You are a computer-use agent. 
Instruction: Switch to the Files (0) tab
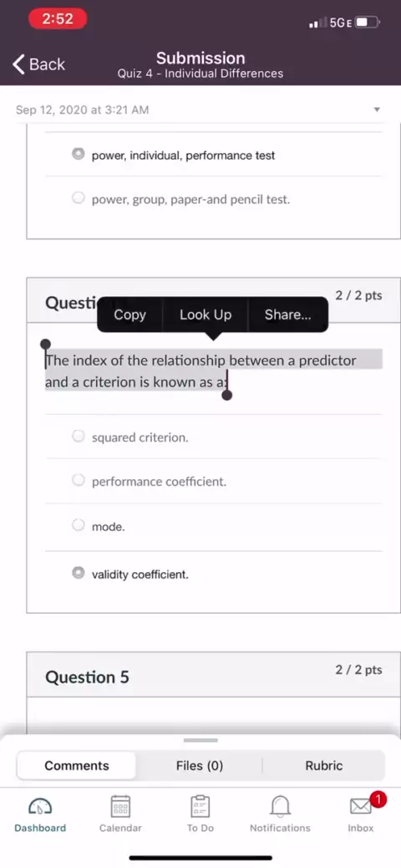point(199,766)
